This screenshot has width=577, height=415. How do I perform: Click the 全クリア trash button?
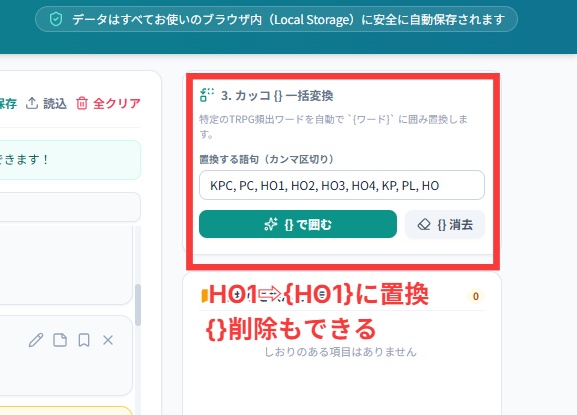point(108,103)
